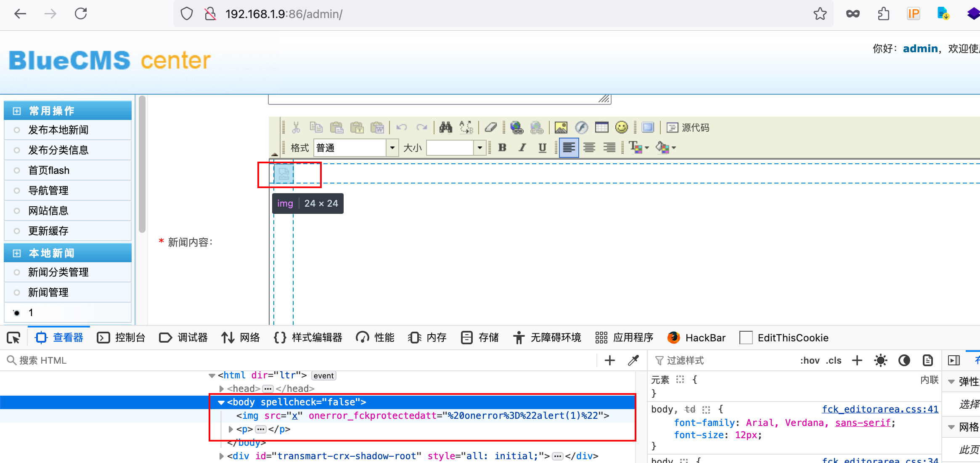Click the sidebar vertical scrollbar
The image size is (980, 463).
142,164
